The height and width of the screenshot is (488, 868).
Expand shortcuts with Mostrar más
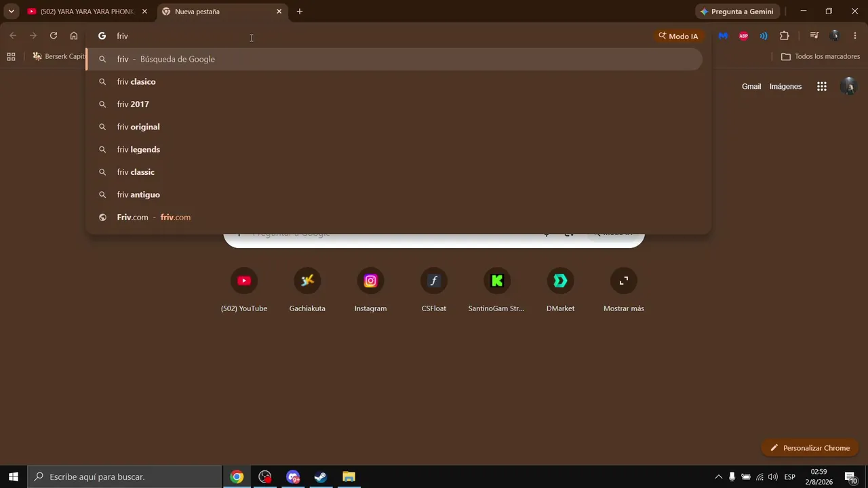pyautogui.click(x=624, y=289)
